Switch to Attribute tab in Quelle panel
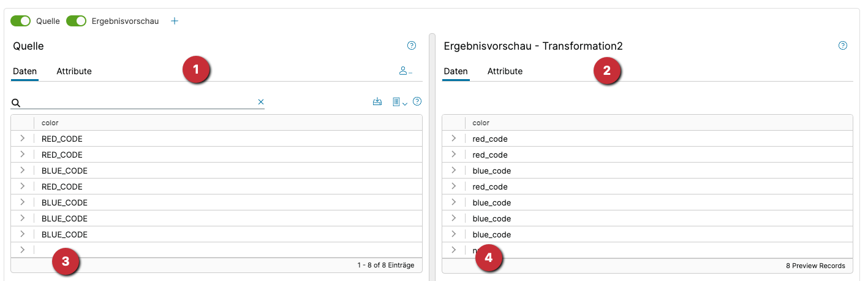 (x=74, y=71)
